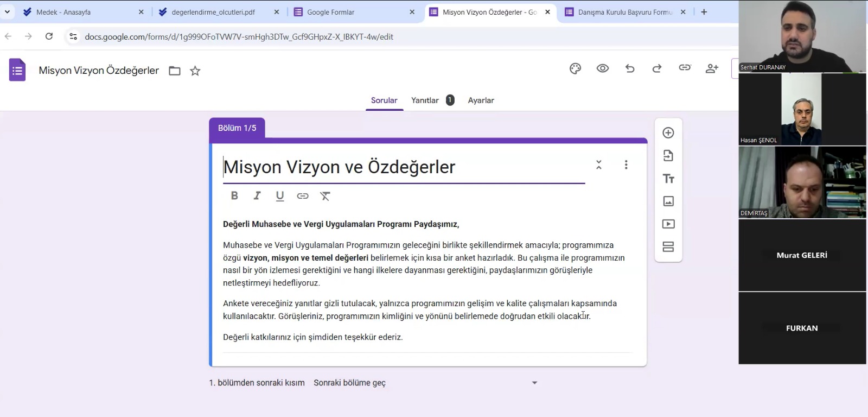Star the Misyon Vizyon Özdeğerler form
Viewport: 868px width, 417px height.
(195, 71)
